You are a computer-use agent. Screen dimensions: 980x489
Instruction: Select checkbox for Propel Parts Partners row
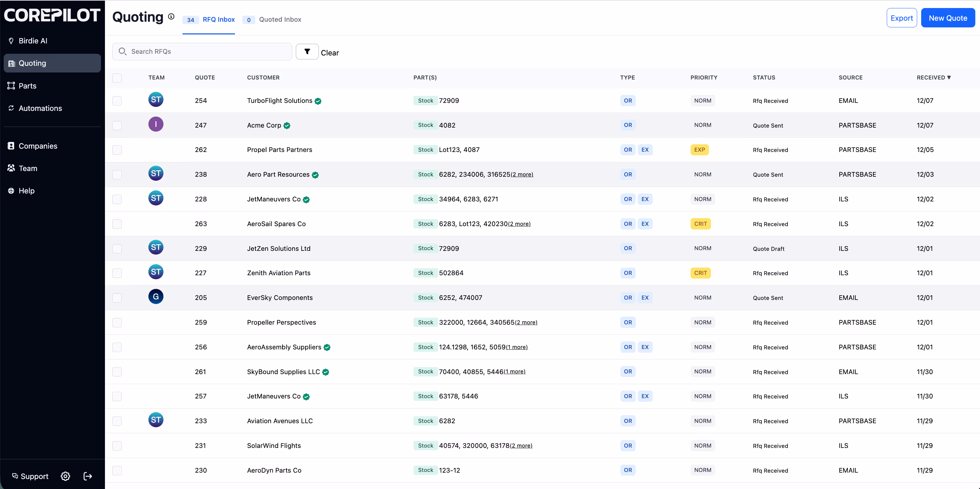[x=117, y=150]
